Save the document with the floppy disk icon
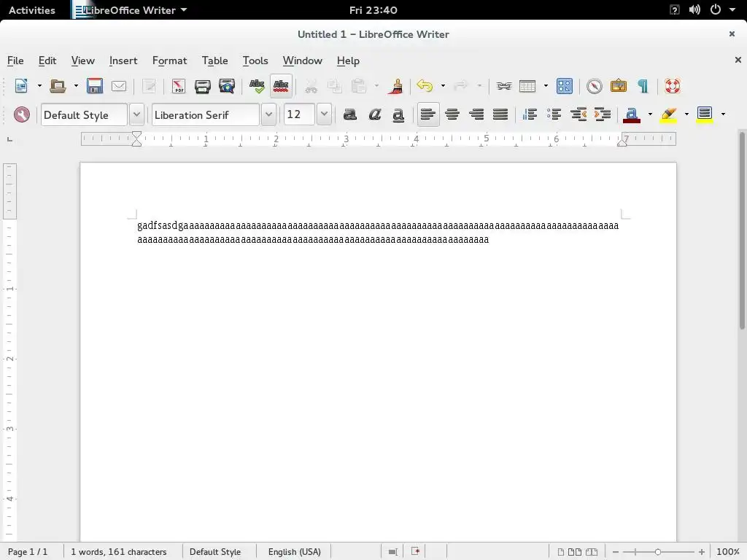 pyautogui.click(x=95, y=86)
